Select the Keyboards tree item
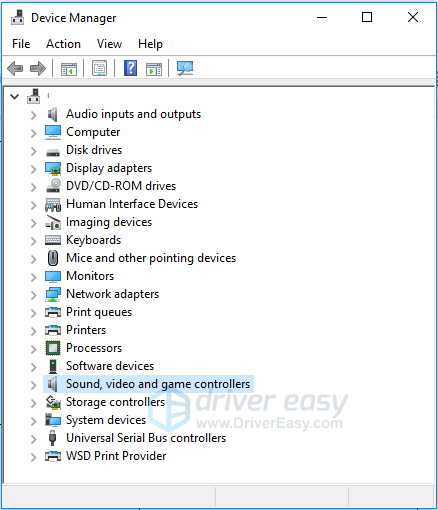438x510 pixels. (x=94, y=240)
